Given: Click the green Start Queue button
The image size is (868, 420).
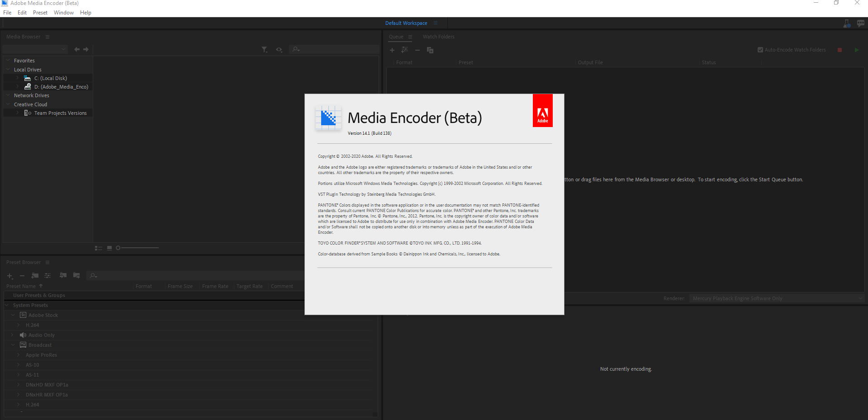Looking at the screenshot, I should point(857,50).
